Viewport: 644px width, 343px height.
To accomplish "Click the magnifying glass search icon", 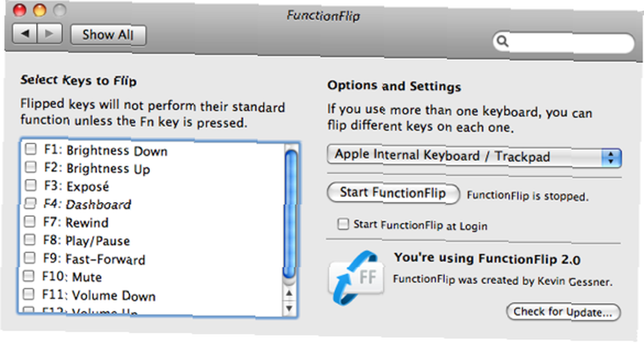I will [x=503, y=41].
